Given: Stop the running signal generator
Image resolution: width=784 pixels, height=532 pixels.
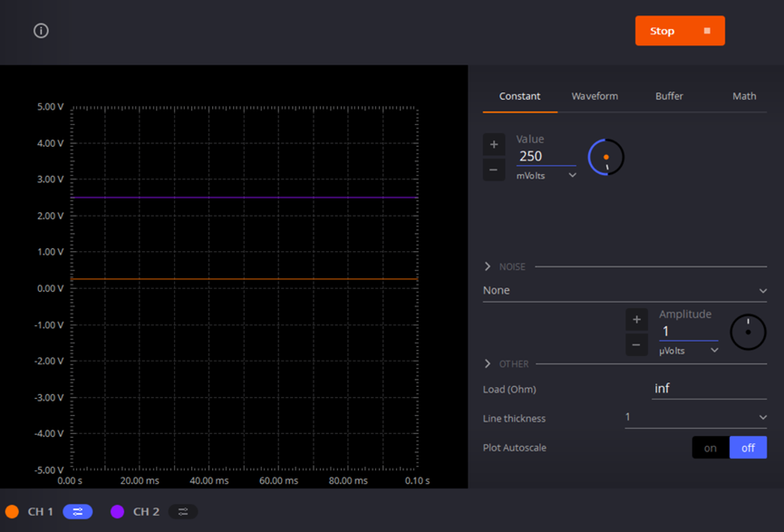Looking at the screenshot, I should click(x=680, y=31).
